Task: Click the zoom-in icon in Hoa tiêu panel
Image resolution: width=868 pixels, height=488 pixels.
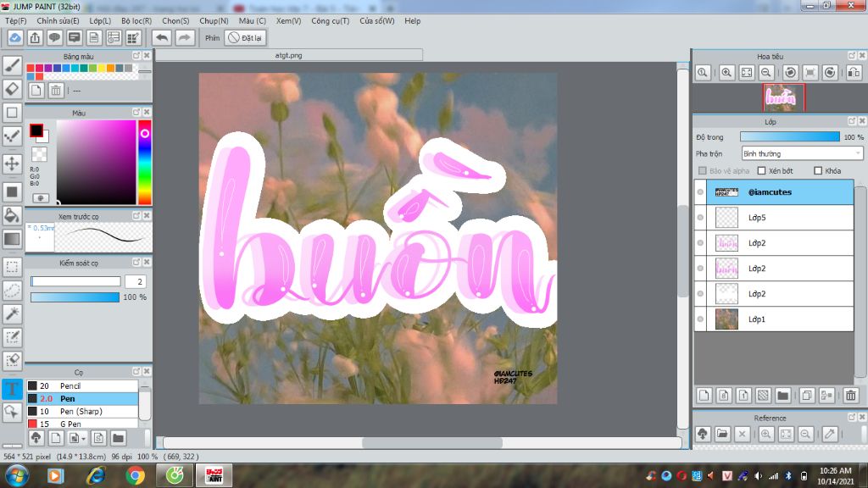Action: [x=726, y=72]
